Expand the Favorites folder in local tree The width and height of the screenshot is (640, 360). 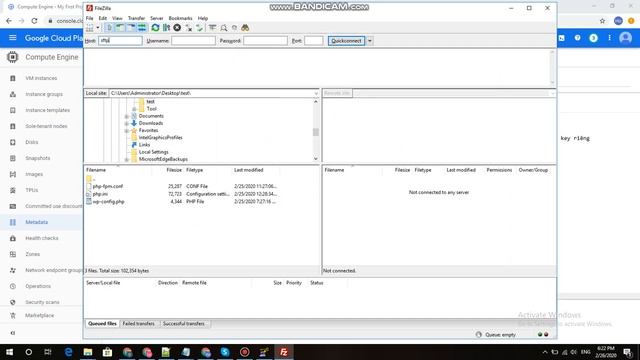[x=127, y=131]
